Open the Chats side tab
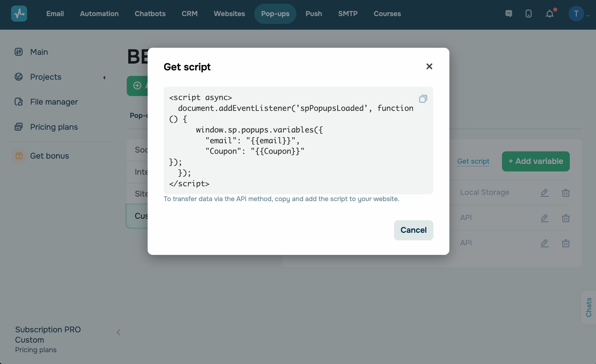This screenshot has height=364, width=596. click(x=589, y=307)
